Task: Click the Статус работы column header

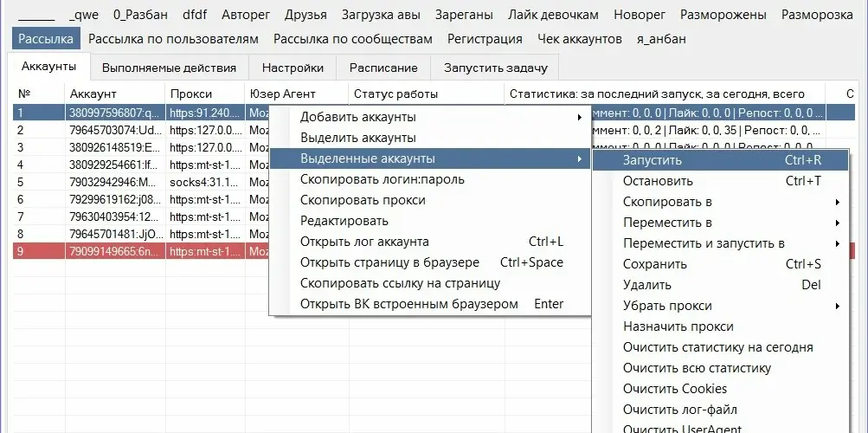Action: click(427, 94)
